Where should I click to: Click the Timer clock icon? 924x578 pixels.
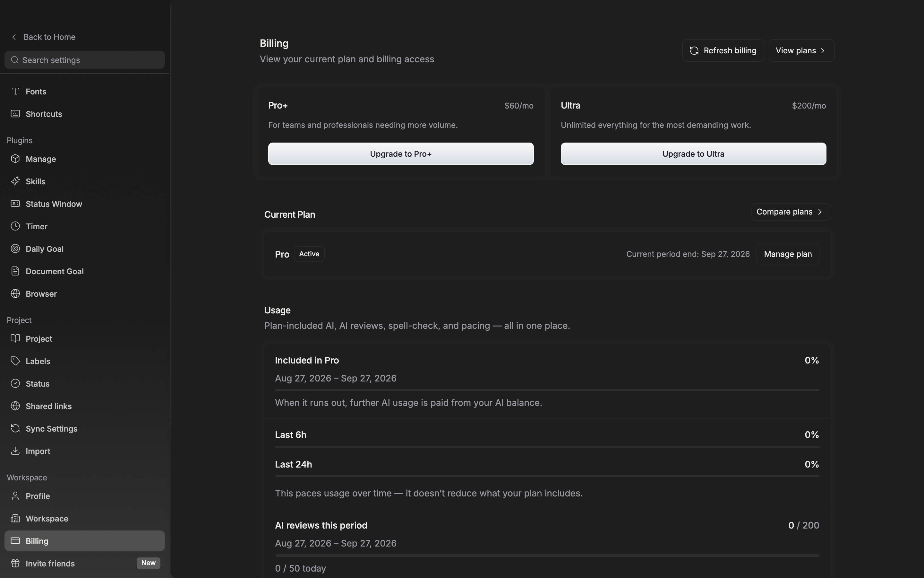pyautogui.click(x=15, y=226)
